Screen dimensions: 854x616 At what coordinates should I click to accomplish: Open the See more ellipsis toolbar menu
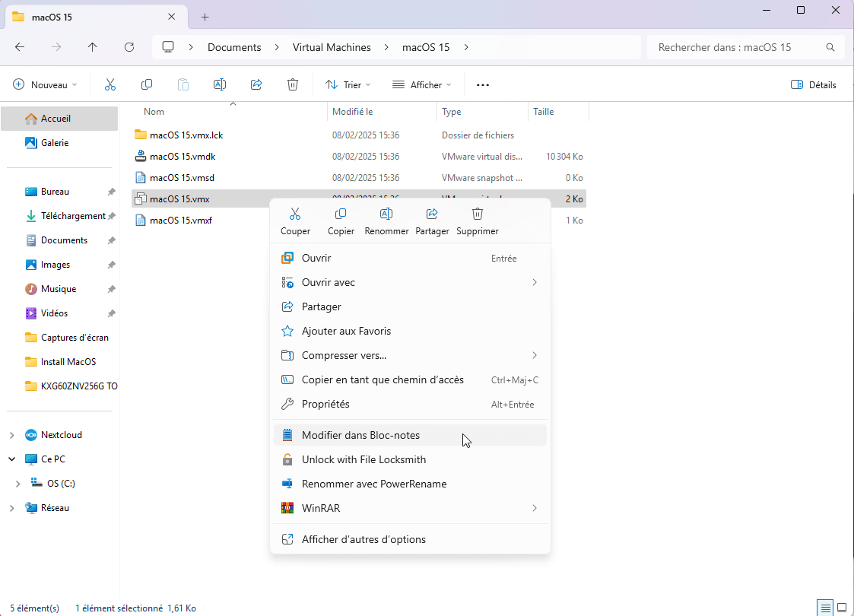coord(483,85)
